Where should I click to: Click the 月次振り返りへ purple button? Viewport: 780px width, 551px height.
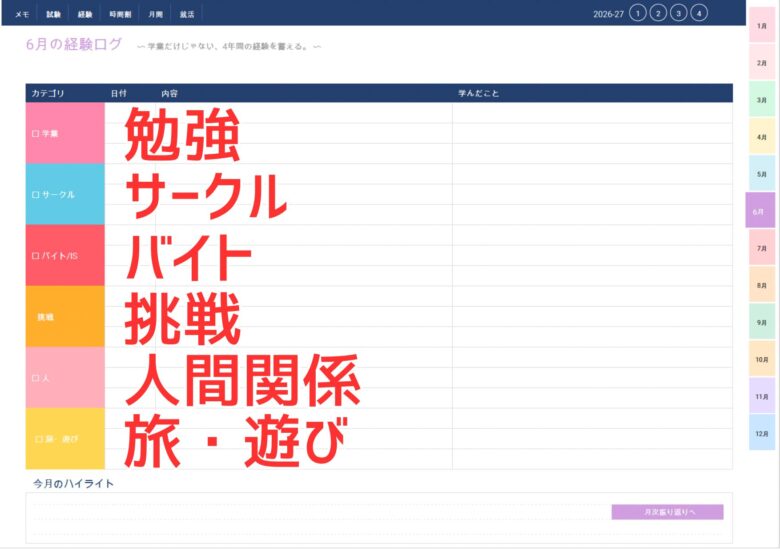click(667, 512)
